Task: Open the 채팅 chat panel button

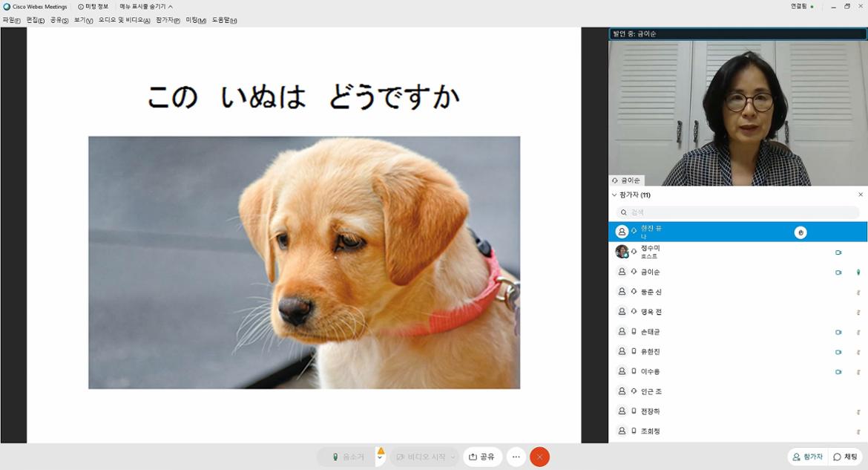Action: pyautogui.click(x=845, y=457)
